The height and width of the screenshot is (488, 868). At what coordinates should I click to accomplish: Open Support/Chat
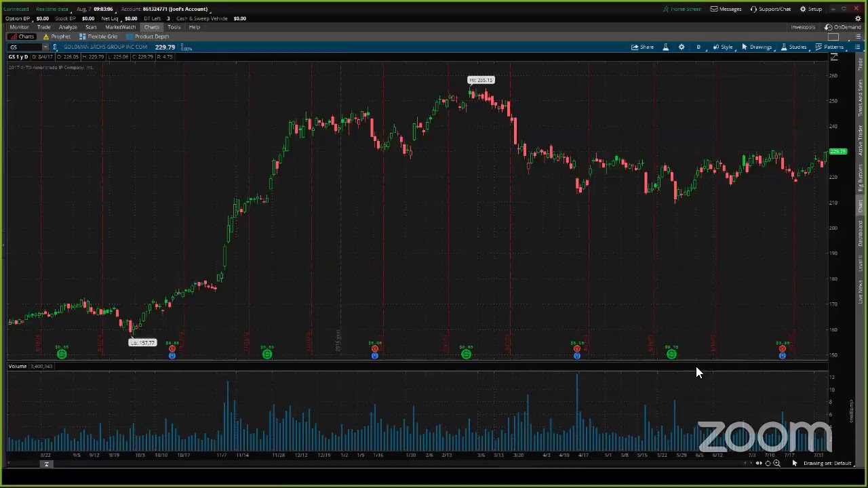coord(770,9)
